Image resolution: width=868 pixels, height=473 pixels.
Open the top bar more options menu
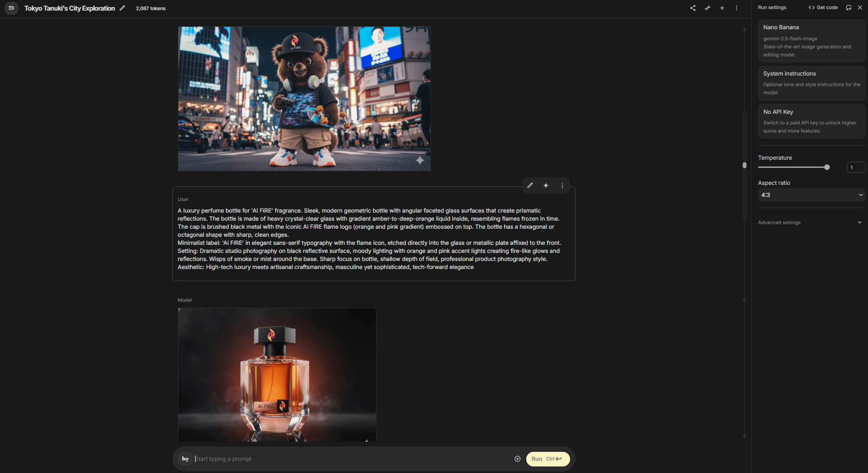(x=736, y=8)
